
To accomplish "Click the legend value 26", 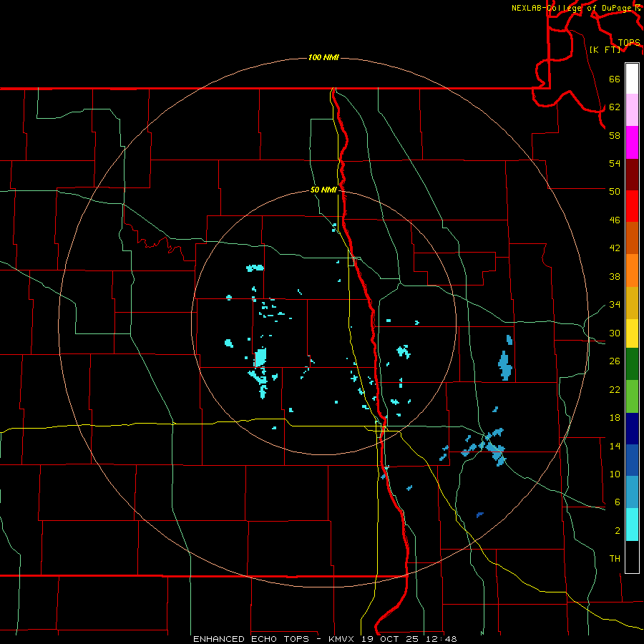I will pyautogui.click(x=615, y=361).
